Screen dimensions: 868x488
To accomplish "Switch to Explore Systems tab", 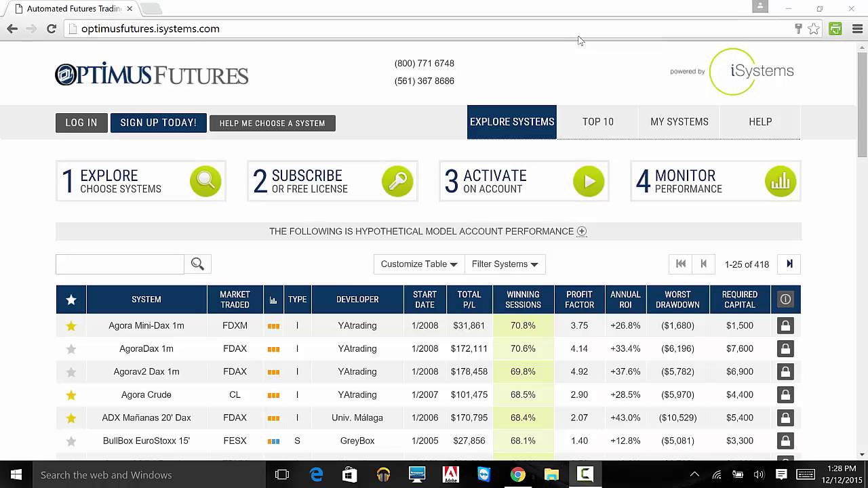I will point(512,122).
